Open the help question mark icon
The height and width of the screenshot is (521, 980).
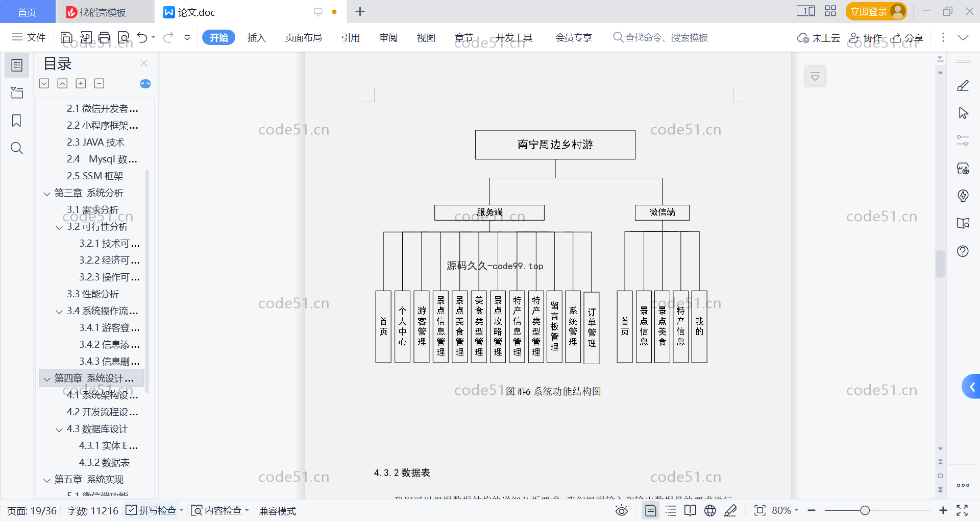pos(963,251)
